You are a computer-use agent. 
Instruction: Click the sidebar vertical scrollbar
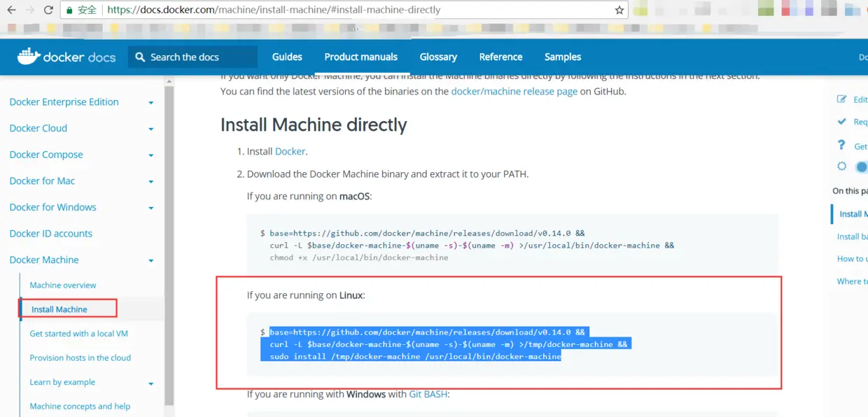pos(169,245)
